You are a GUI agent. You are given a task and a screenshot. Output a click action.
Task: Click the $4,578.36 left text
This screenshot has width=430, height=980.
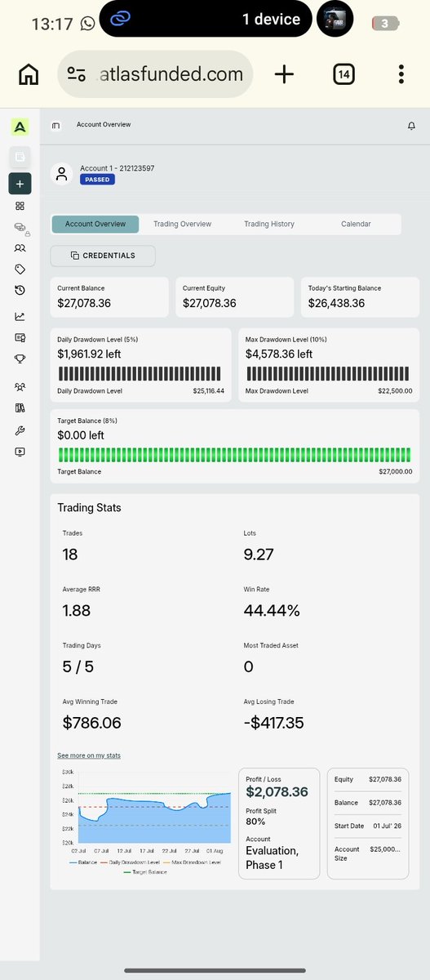coord(279,354)
